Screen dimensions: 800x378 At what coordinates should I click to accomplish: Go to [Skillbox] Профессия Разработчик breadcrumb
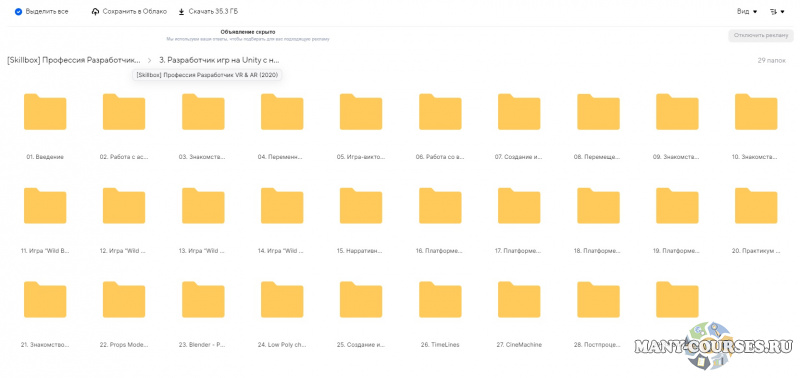click(74, 60)
